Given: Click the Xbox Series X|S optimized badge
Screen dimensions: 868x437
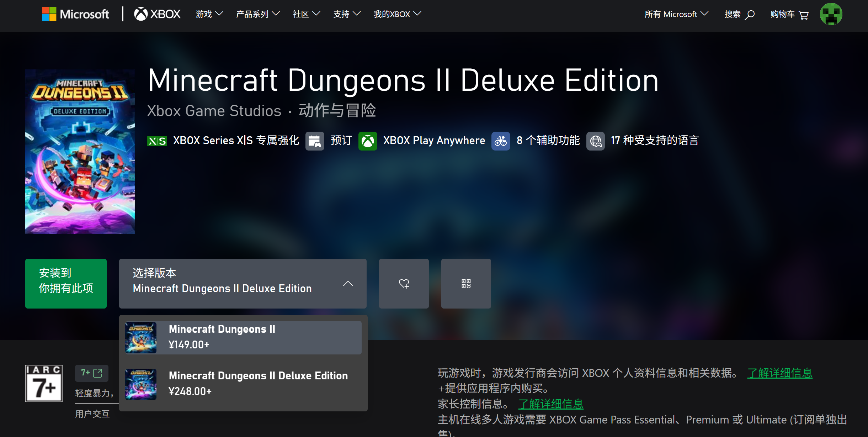Looking at the screenshot, I should click(x=157, y=141).
